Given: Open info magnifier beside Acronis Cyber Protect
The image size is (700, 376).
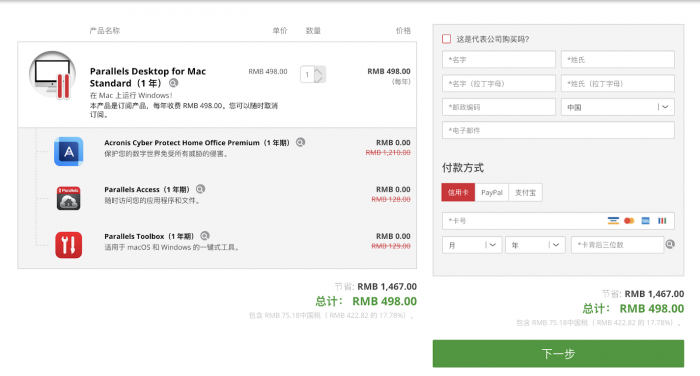Looking at the screenshot, I should pyautogui.click(x=300, y=142).
